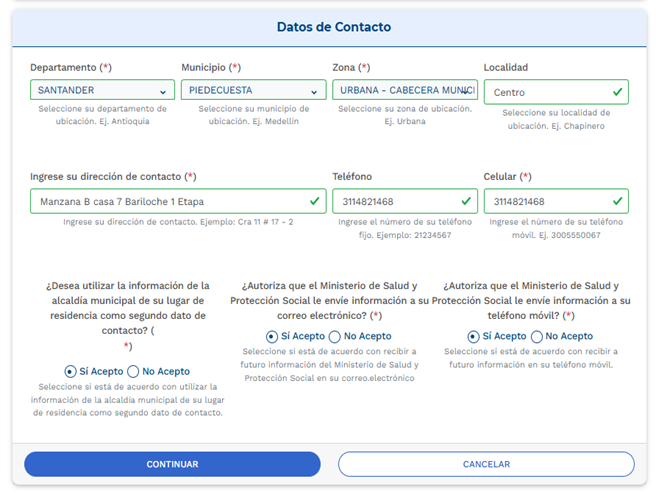656x494 pixels.
Task: Click the Teléfono input field
Action: tap(405, 201)
